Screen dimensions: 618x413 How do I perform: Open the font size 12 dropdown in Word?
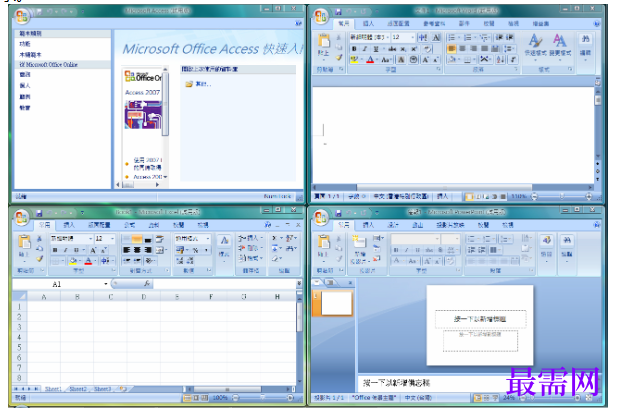[412, 37]
